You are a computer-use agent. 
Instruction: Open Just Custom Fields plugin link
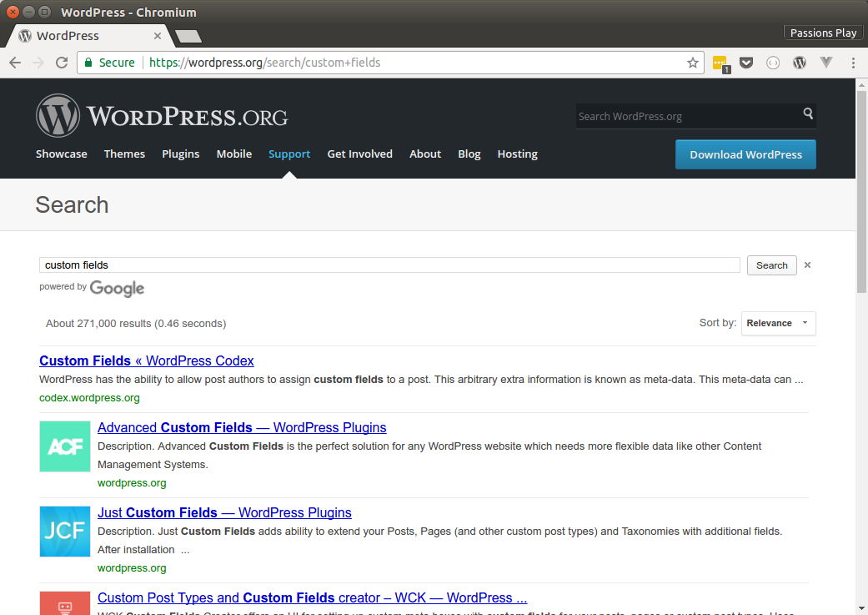(225, 512)
